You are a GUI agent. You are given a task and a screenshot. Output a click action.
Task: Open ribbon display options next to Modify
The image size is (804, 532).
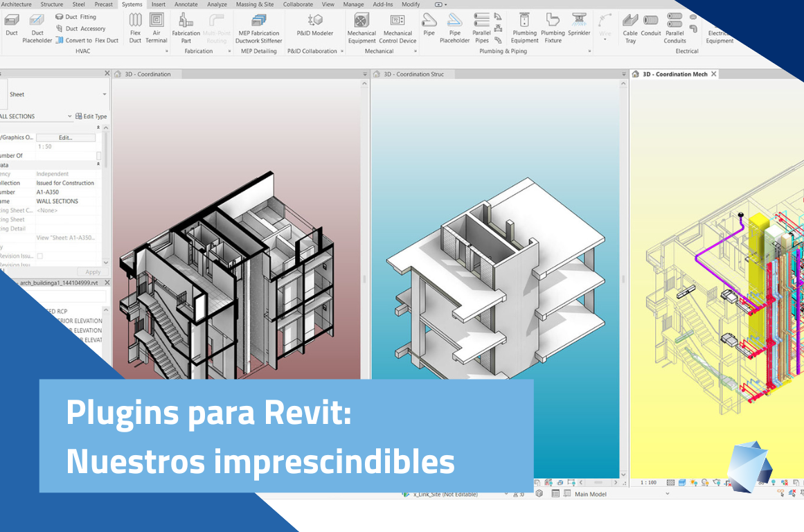click(441, 4)
